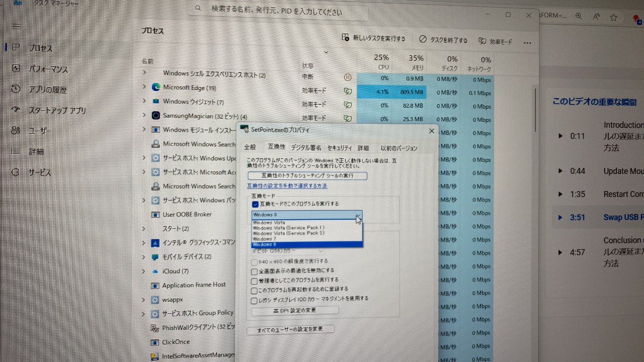
Task: Run new task (新しいタスクを実行する)
Action: point(373,38)
